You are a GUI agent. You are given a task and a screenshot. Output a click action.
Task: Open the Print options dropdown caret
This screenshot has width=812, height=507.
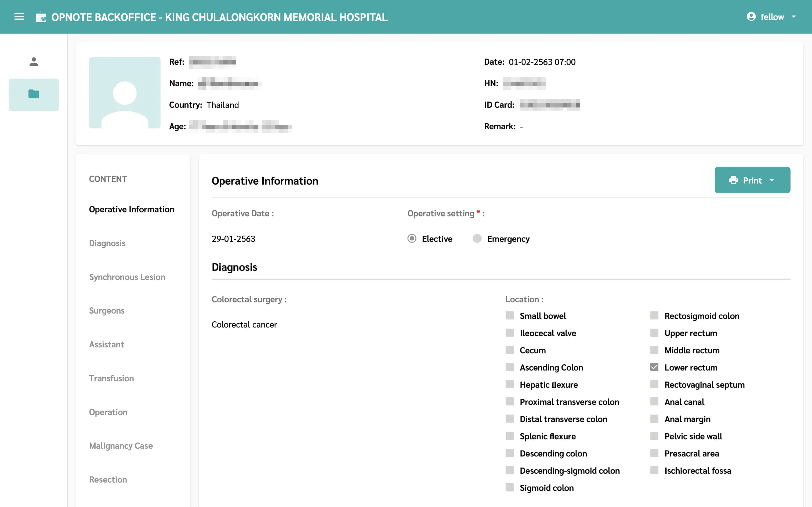click(x=772, y=180)
